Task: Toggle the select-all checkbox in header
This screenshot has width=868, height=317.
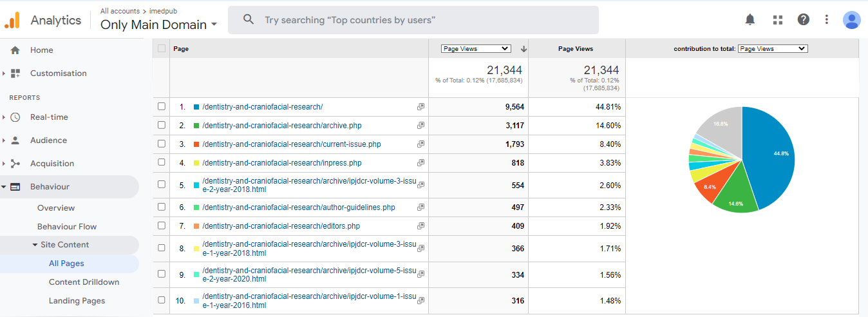Action: click(162, 48)
